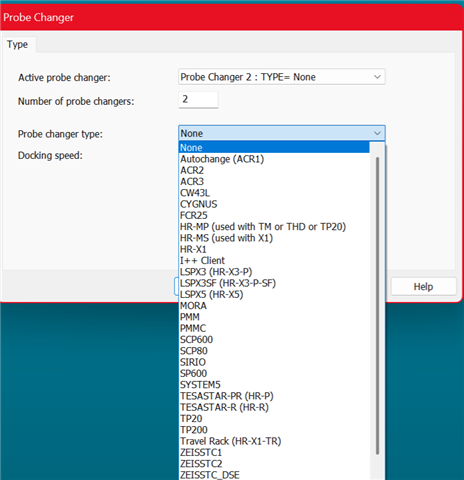This screenshot has width=464, height=480.
Task: Switch to the Type tab
Action: click(x=18, y=45)
